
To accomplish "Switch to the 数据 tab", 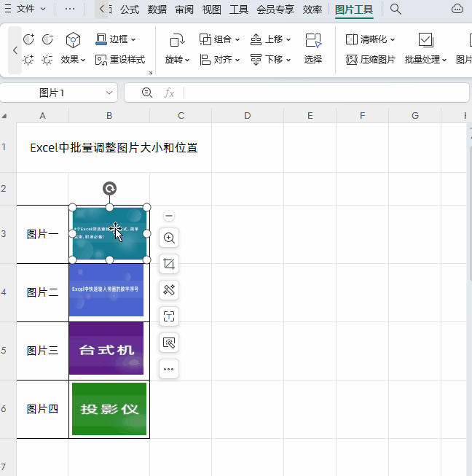I will (157, 9).
